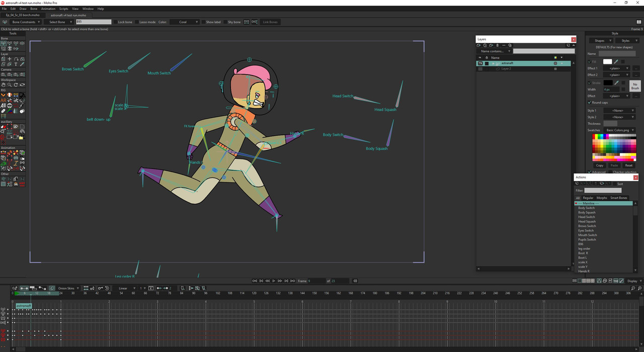
Task: Pick fill color with the Fill eyedropper
Action: coord(616,61)
